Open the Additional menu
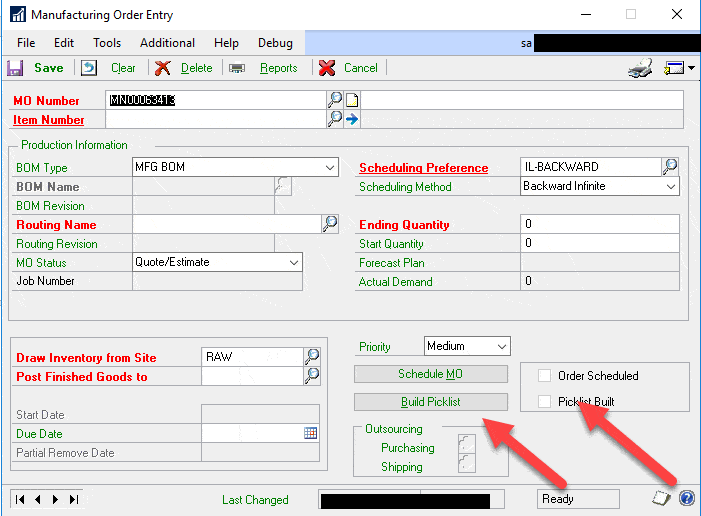Viewport: 701px width, 516px height. [167, 43]
